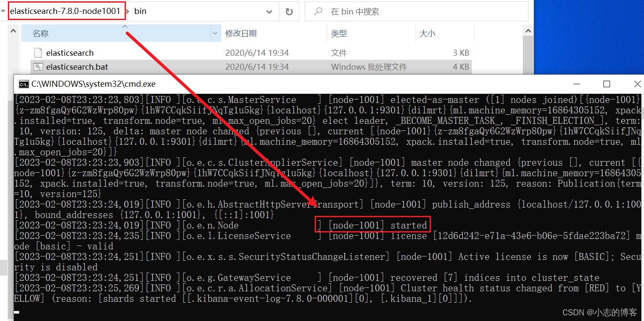This screenshot has width=644, height=321.
Task: Click the 4 KB size cell
Action: (461, 67)
